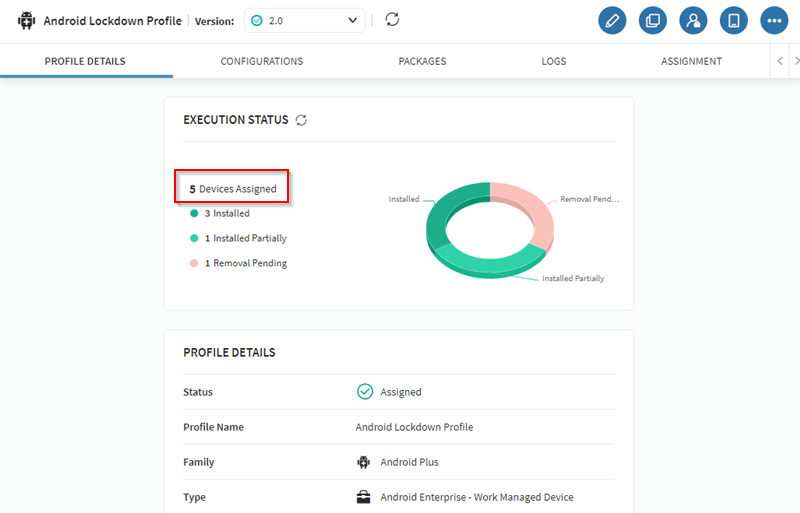Click the 5 Devices Assigned link
This screenshot has height=513, width=800.
click(233, 188)
